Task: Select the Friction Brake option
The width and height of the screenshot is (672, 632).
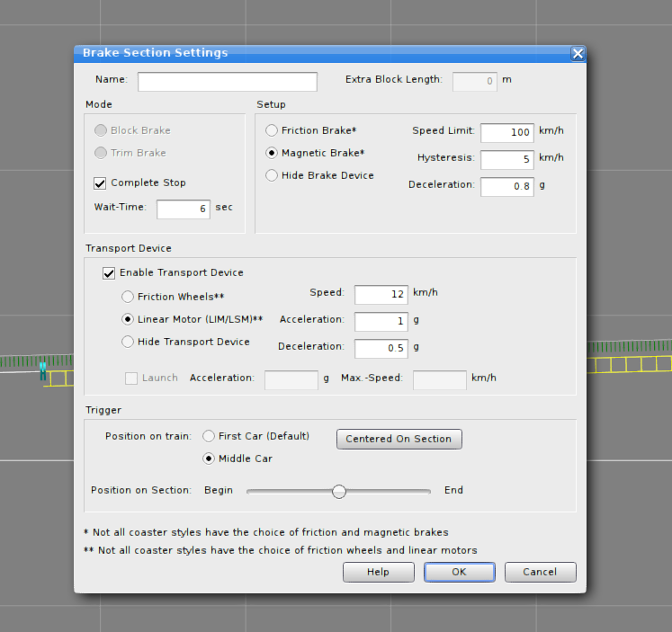Action: (272, 130)
